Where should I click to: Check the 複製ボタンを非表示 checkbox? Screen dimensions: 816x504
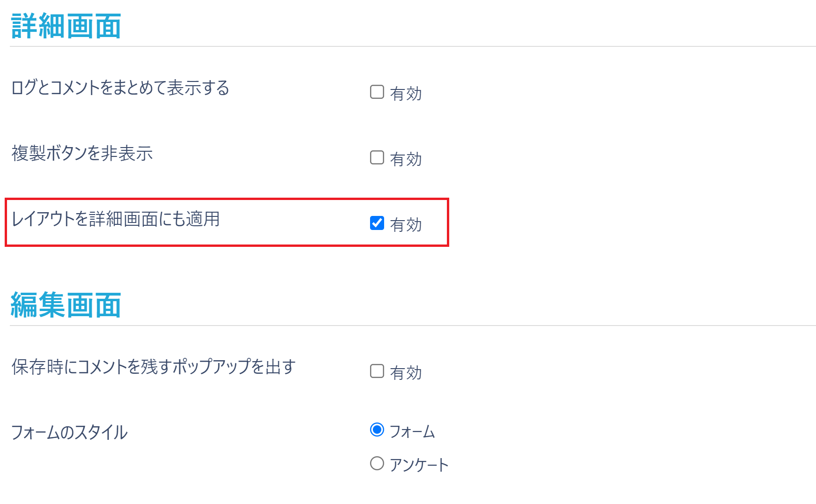click(377, 157)
